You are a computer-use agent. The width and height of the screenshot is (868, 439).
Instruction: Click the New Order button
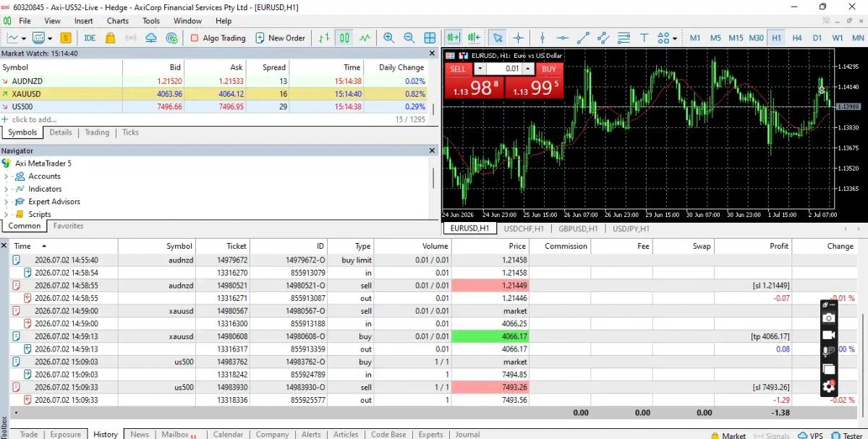click(280, 38)
